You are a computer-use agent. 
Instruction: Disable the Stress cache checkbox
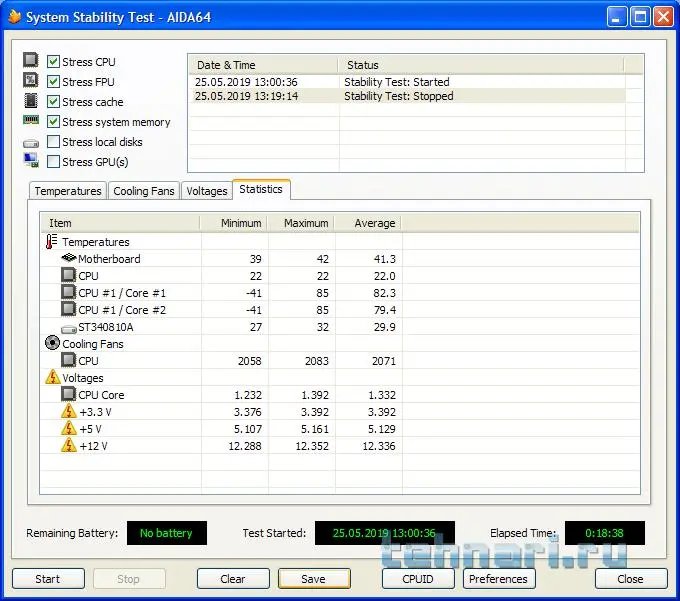click(54, 102)
